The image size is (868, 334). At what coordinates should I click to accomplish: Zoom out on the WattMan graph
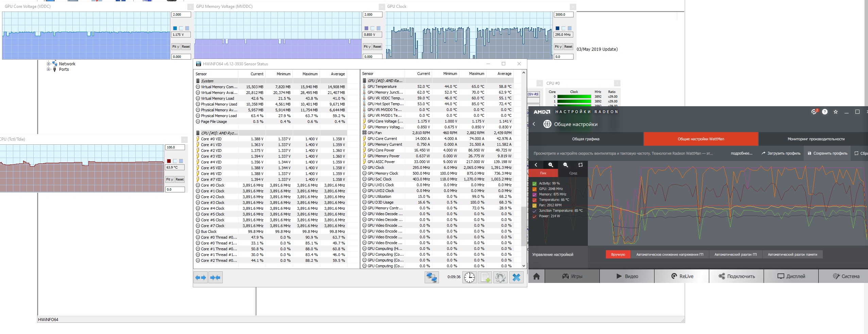pyautogui.click(x=566, y=165)
